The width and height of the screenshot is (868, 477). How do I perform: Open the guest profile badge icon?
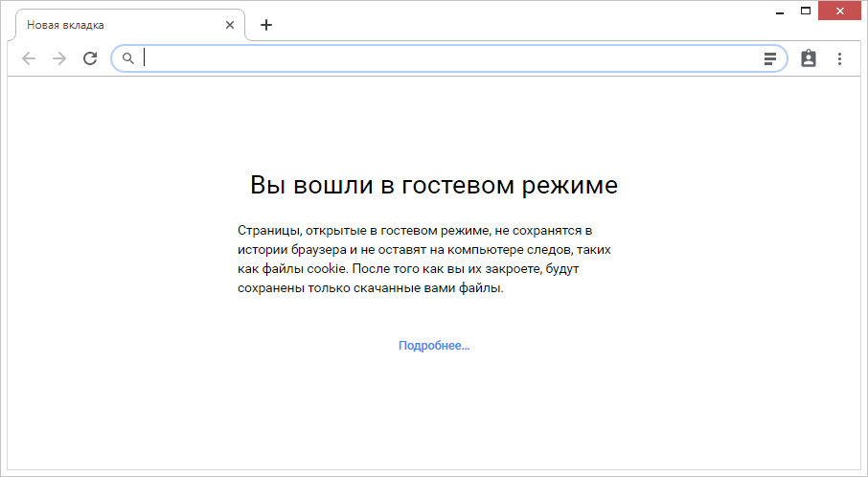click(x=809, y=58)
